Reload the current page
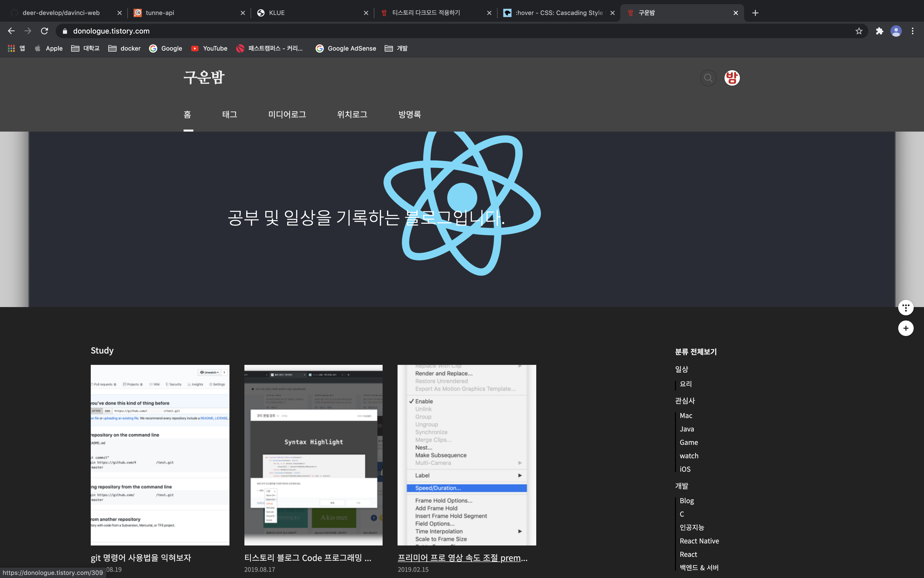 (x=45, y=31)
